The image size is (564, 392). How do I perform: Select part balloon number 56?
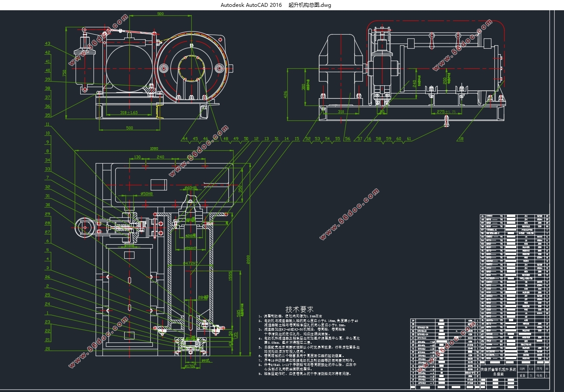[348, 139]
